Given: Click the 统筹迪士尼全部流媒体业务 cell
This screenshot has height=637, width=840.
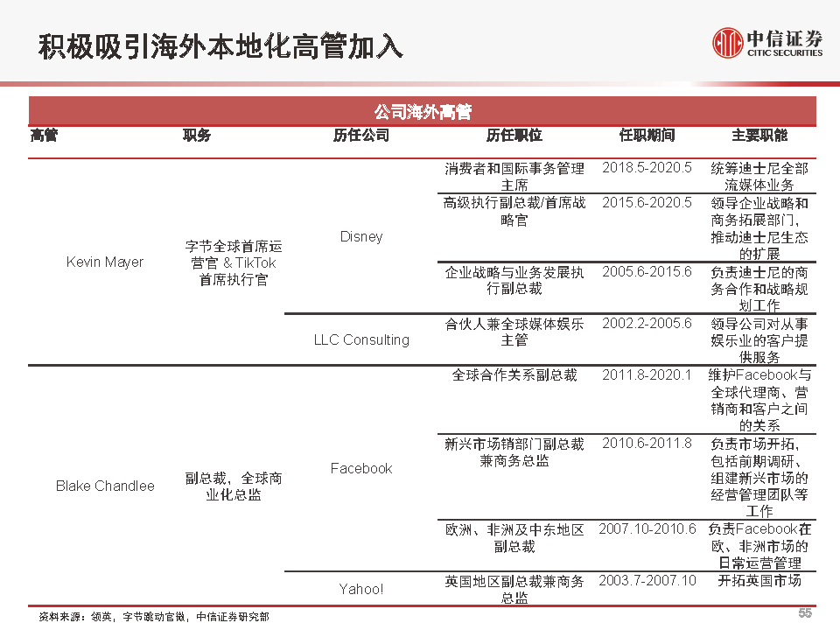Looking at the screenshot, I should [759, 177].
